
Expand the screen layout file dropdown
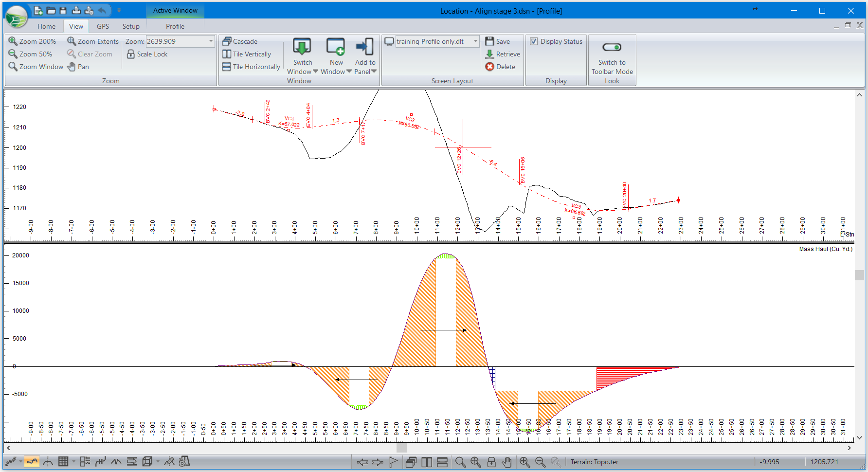(x=475, y=41)
